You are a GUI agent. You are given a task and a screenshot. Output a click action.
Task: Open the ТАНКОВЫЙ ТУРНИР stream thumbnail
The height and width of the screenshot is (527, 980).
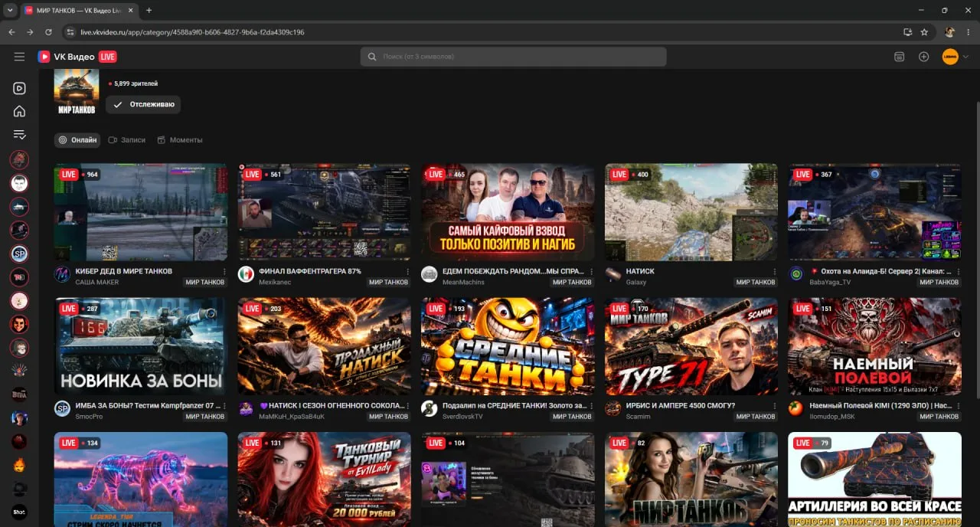[324, 480]
